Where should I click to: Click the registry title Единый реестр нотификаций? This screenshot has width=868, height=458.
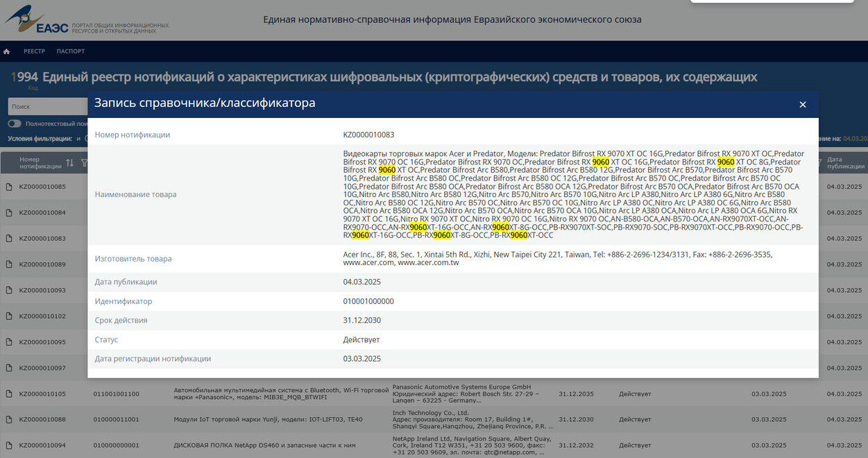click(x=400, y=77)
